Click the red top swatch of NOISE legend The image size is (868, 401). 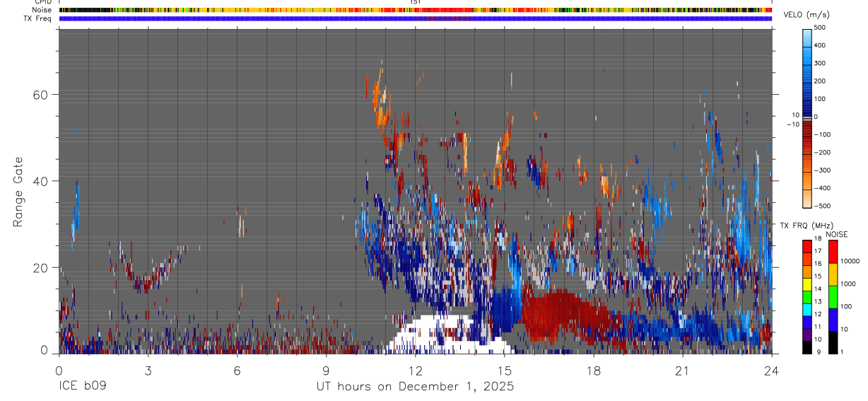pos(833,251)
